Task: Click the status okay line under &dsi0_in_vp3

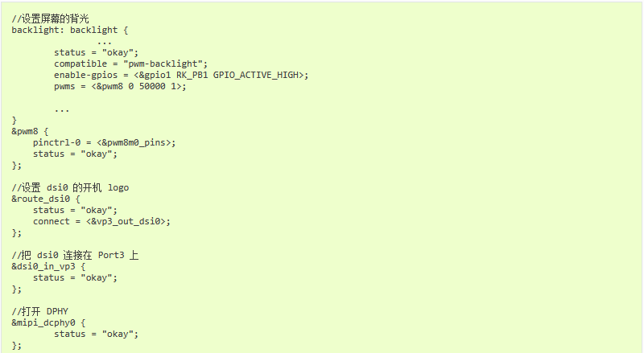Action: pos(75,278)
